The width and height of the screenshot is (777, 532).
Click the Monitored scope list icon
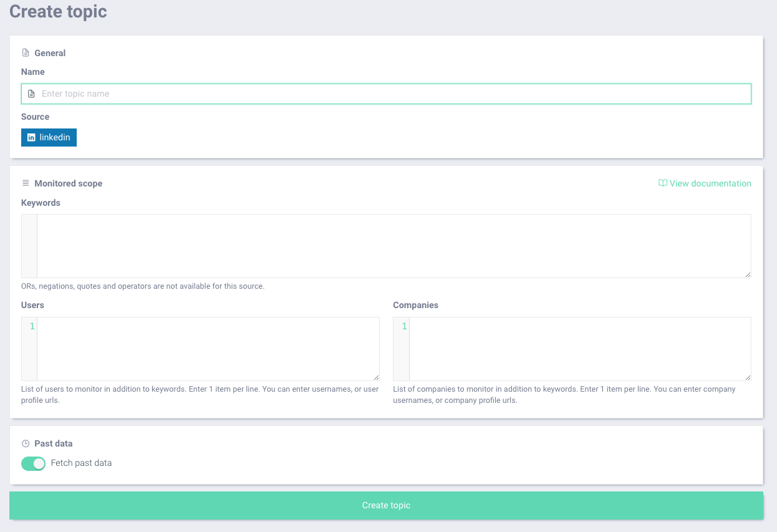26,183
